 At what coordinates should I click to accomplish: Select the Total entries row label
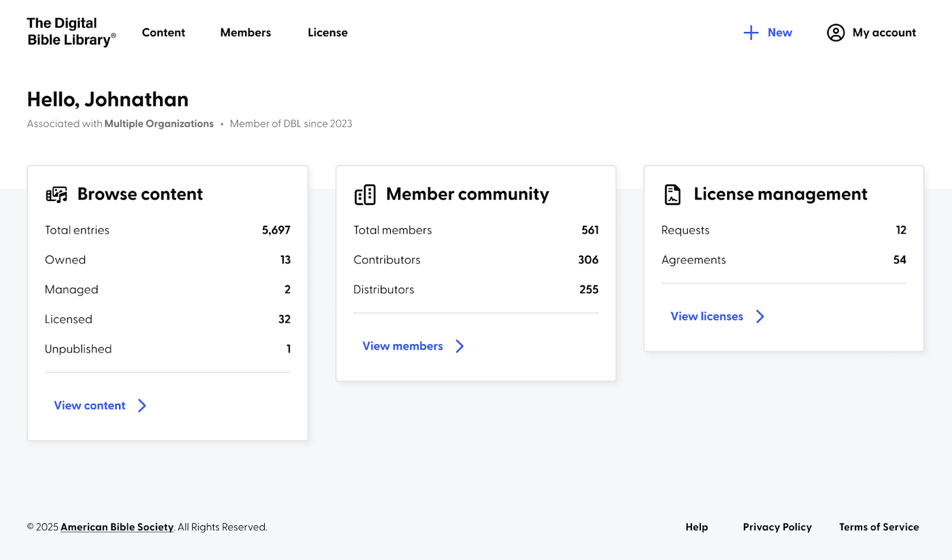click(x=77, y=230)
